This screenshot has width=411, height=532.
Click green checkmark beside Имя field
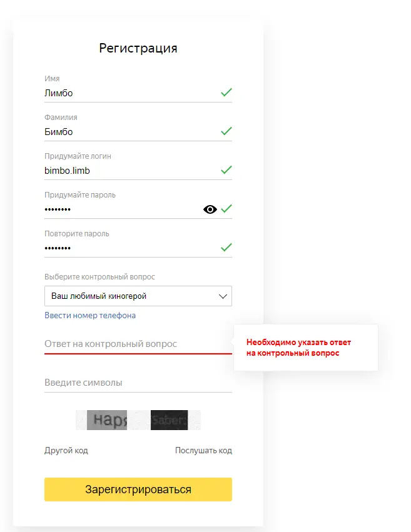(x=226, y=93)
